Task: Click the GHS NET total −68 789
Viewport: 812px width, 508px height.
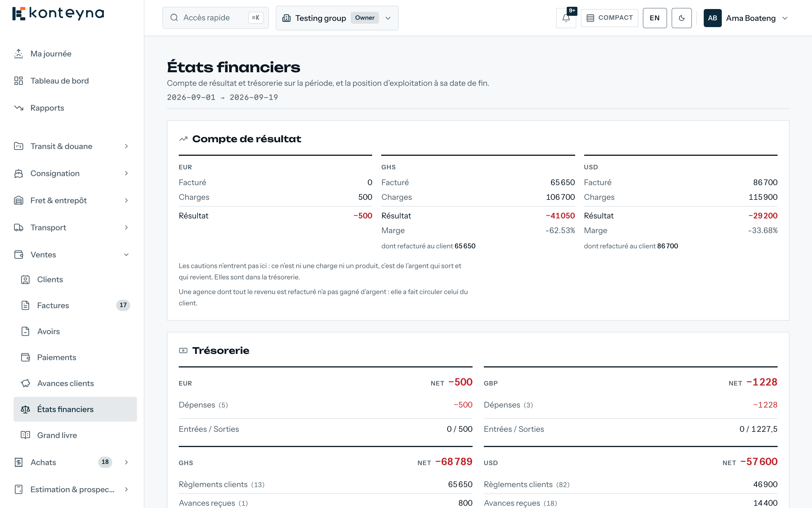Action: tap(454, 462)
